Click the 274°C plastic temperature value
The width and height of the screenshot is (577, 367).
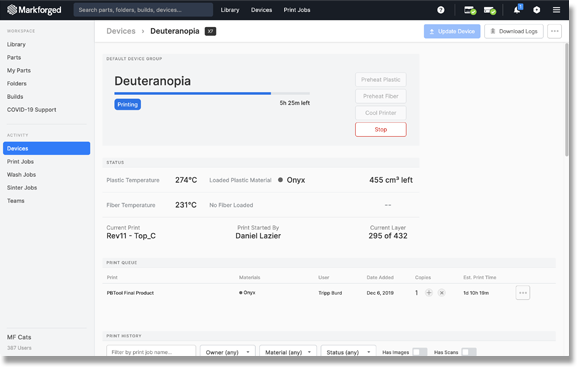point(186,180)
